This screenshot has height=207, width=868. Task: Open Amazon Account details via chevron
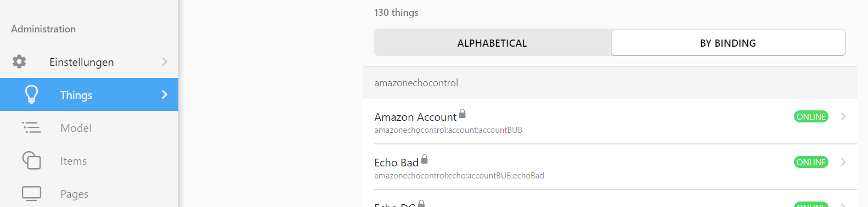pyautogui.click(x=843, y=116)
